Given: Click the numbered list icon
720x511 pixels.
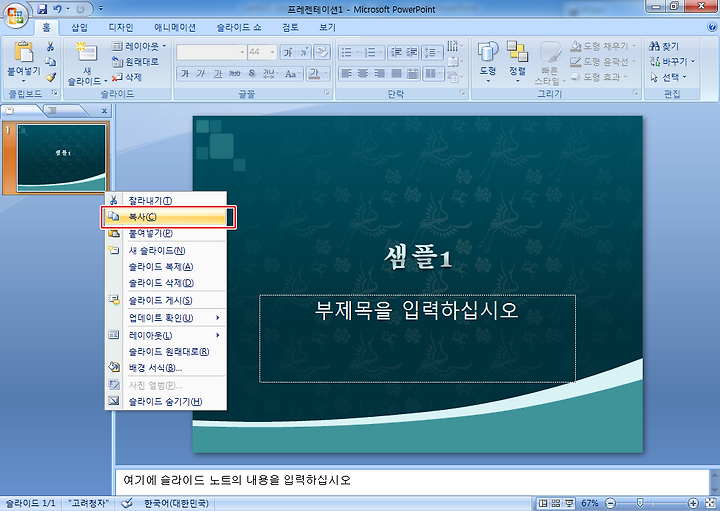Looking at the screenshot, I should click(370, 52).
